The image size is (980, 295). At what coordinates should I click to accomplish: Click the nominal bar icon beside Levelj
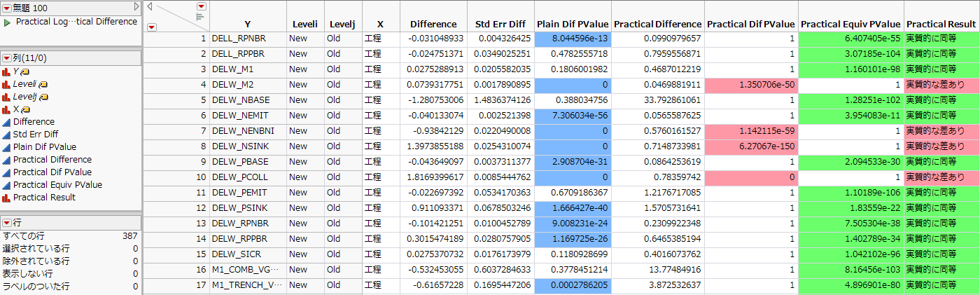[x=7, y=97]
